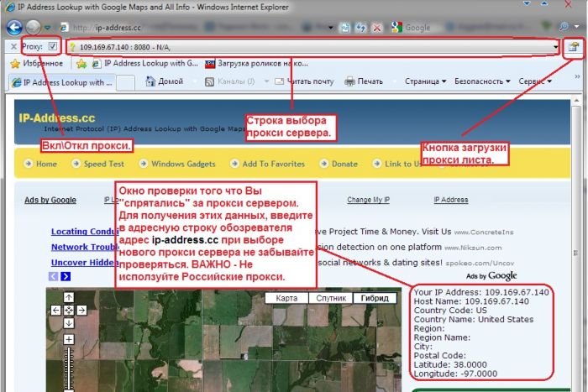
Task: Open the Network Troubl... ad link
Action: point(83,248)
